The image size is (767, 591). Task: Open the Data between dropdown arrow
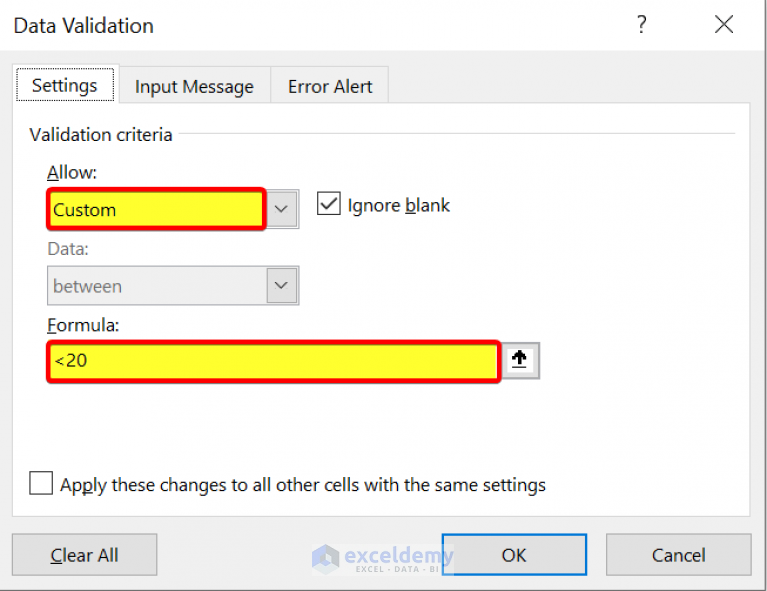point(282,286)
